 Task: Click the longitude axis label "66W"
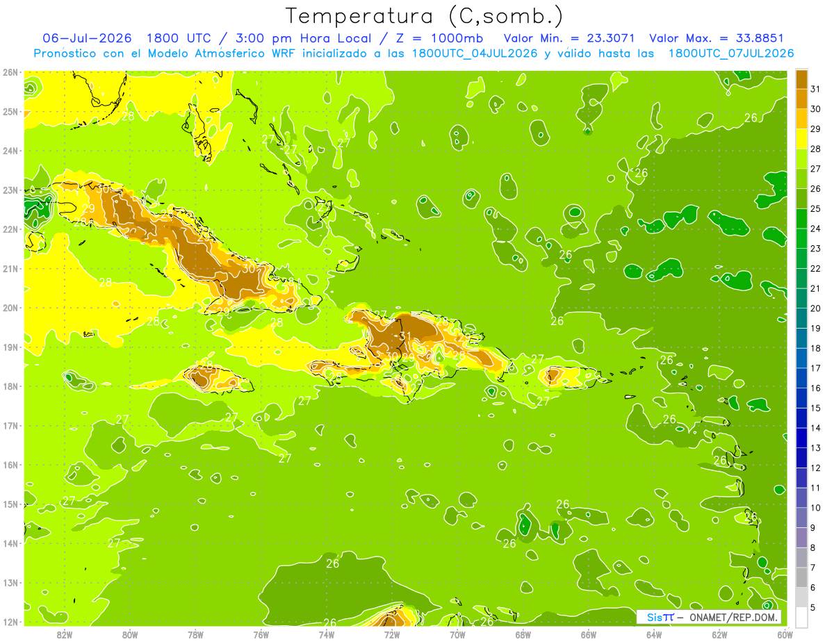(x=589, y=635)
